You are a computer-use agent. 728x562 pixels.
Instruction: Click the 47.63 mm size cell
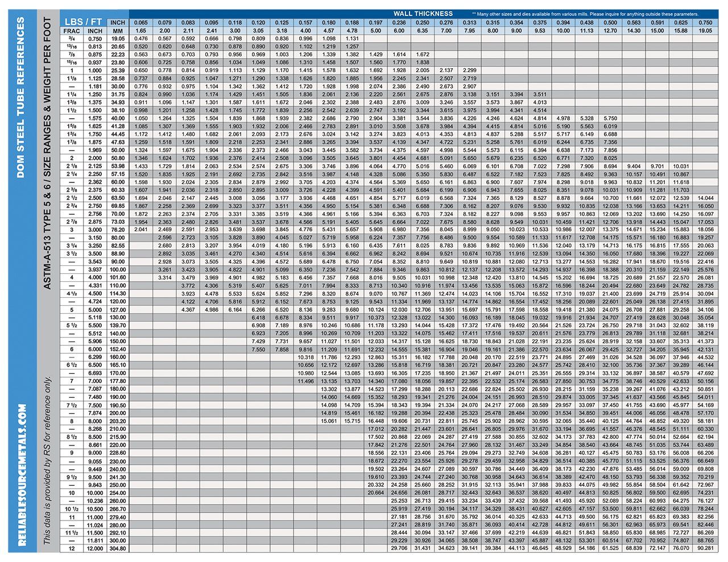pos(118,142)
